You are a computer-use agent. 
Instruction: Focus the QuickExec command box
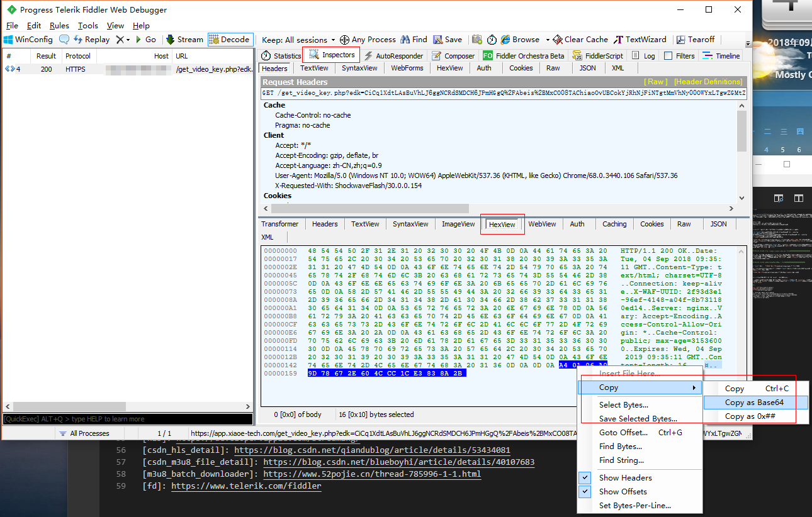[x=128, y=419]
